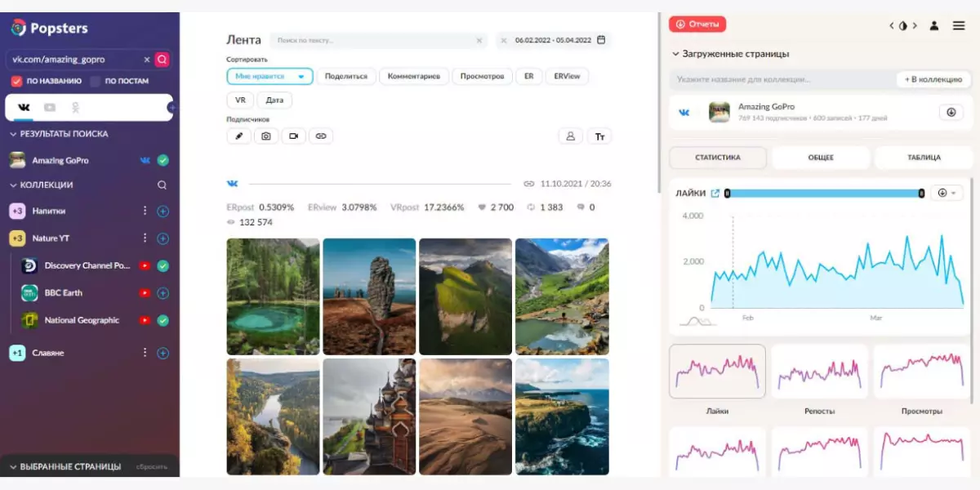Image resolution: width=980 pixels, height=490 pixels.
Task: Sort the feed by ER
Action: [x=529, y=77]
